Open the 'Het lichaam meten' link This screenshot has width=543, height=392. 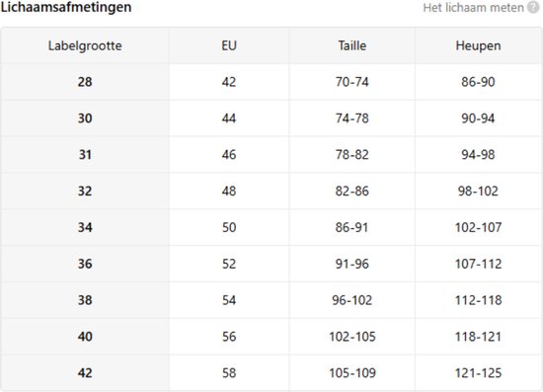[x=473, y=8]
